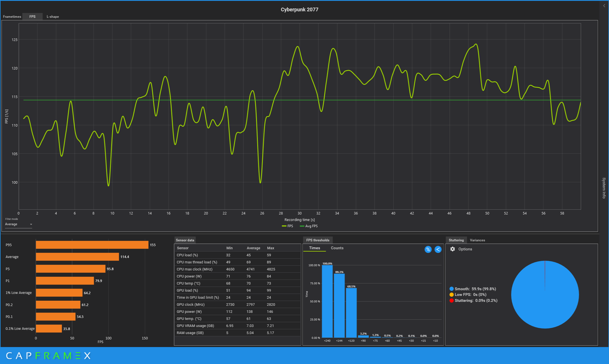609x364 pixels.
Task: Click the Low FPS legend yellow dot
Action: (x=451, y=295)
